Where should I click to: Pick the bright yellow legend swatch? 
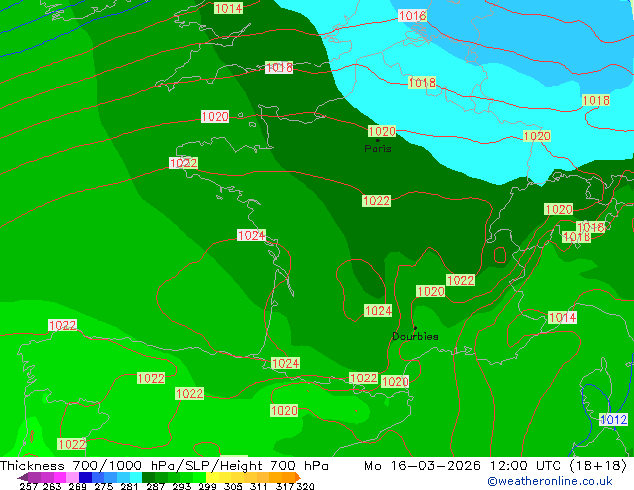[212, 477]
